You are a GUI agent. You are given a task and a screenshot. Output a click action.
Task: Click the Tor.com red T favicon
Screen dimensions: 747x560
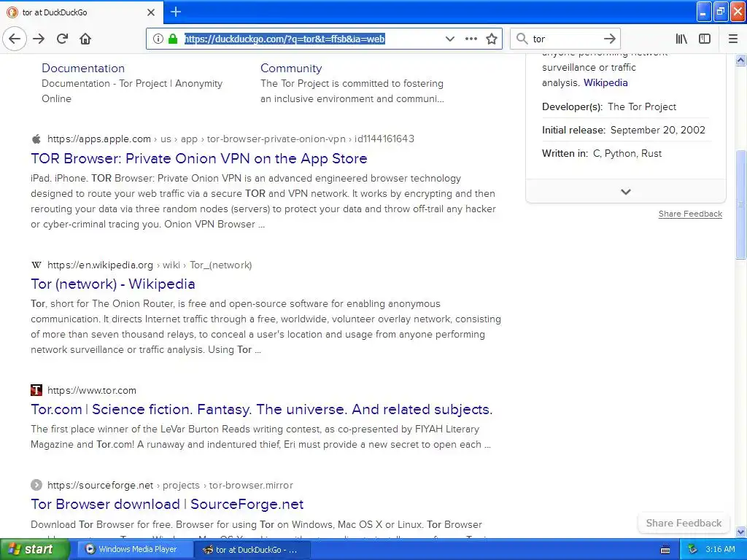(36, 391)
